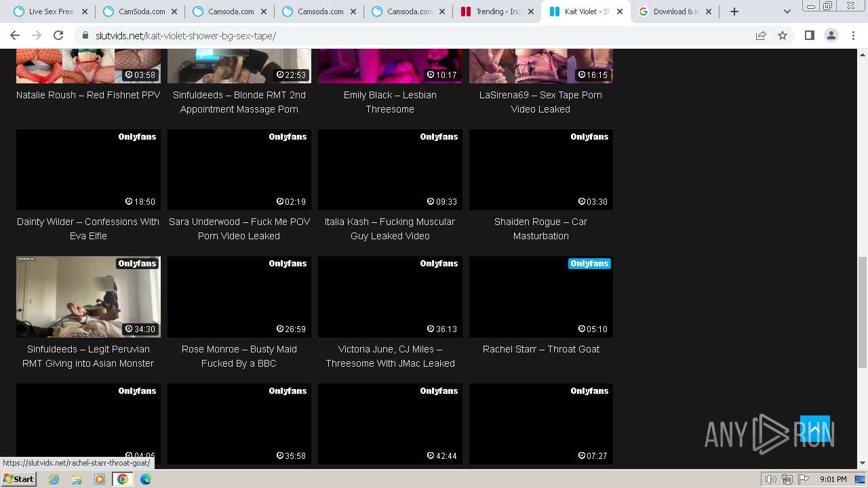Click the scrollbar down arrow

(863, 464)
